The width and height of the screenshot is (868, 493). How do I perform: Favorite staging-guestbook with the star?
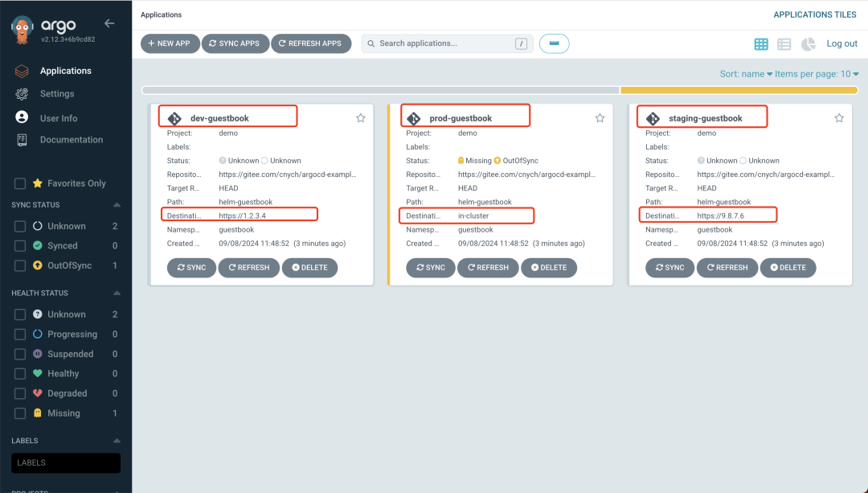(839, 118)
